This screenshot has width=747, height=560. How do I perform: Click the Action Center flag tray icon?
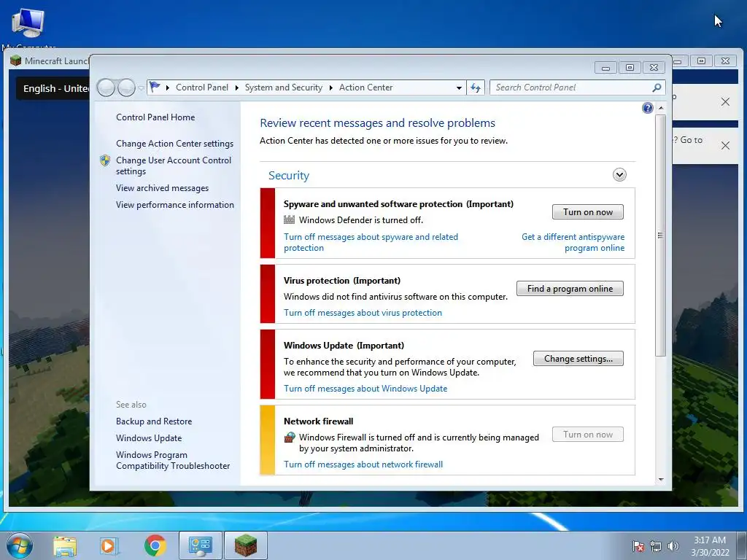pyautogui.click(x=638, y=546)
